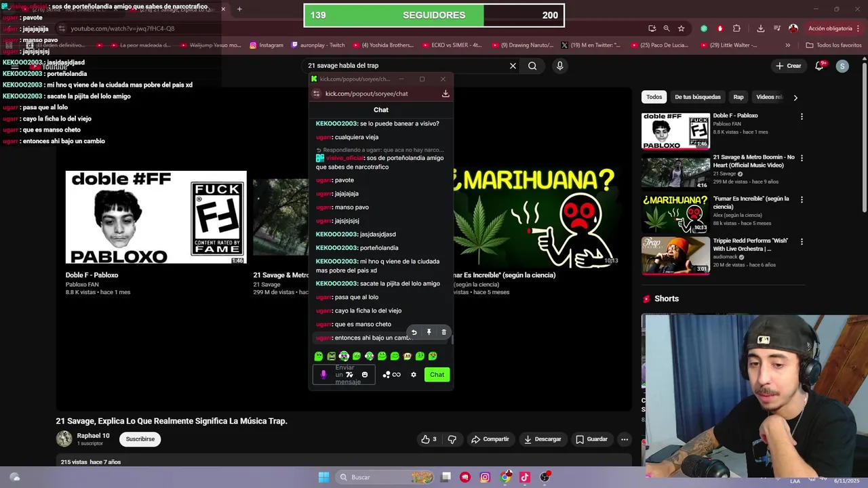The image size is (868, 488).
Task: Open the Instagram bookmark
Action: (267, 45)
